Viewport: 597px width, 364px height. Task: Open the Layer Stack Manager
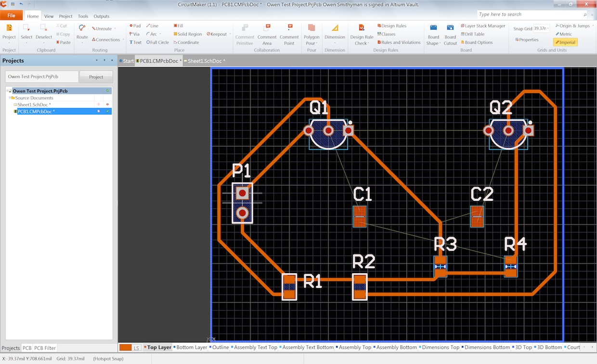click(483, 25)
